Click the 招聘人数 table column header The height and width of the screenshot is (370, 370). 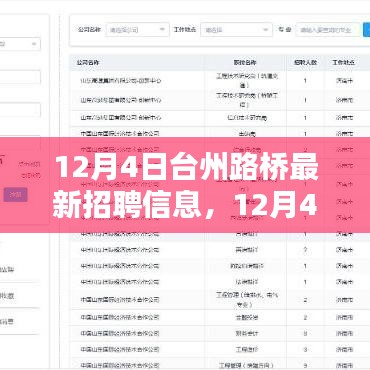pos(305,62)
